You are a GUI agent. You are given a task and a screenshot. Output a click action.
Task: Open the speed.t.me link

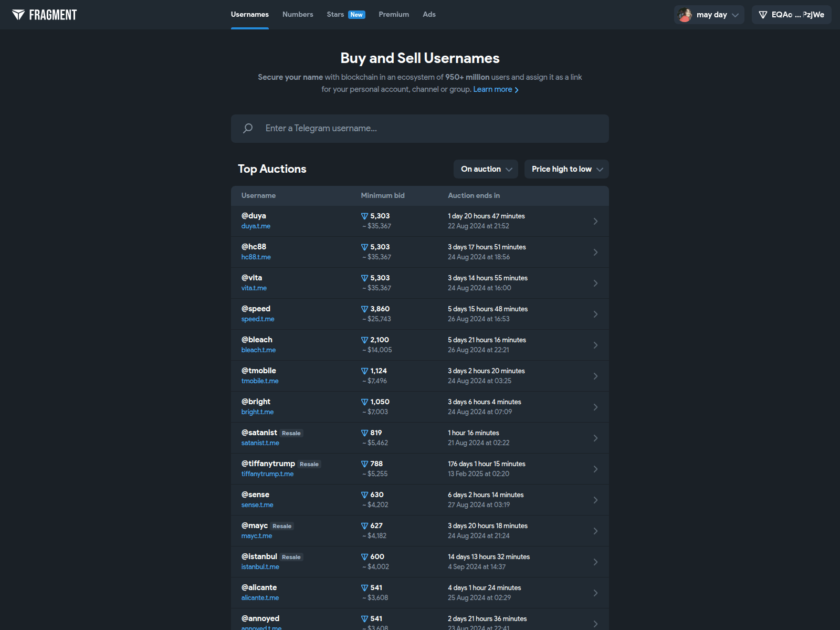258,319
